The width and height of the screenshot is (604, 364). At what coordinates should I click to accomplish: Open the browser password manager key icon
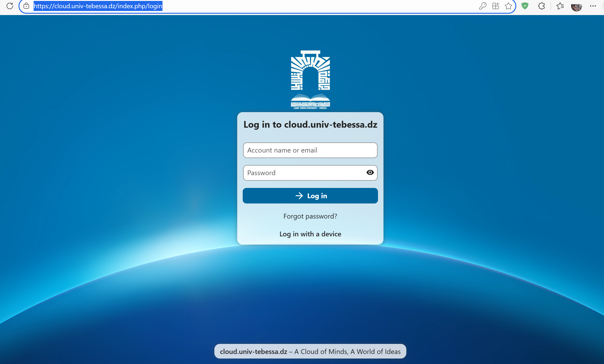(482, 6)
